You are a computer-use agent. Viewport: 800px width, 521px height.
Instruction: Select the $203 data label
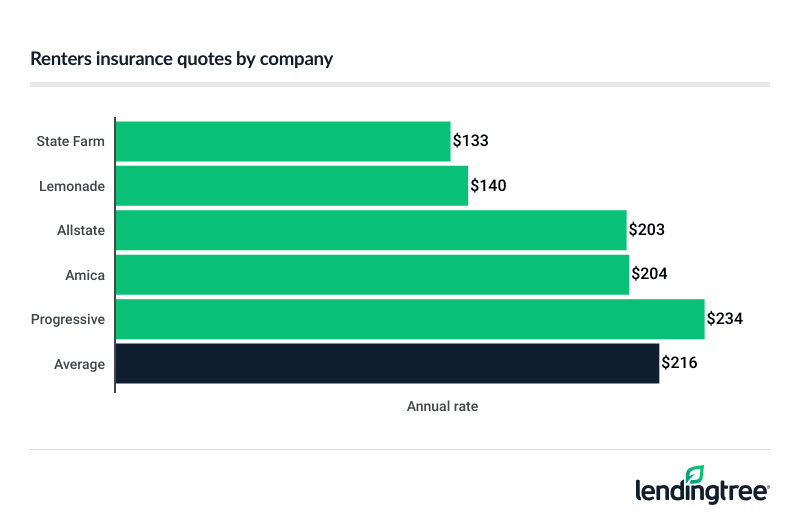[646, 230]
